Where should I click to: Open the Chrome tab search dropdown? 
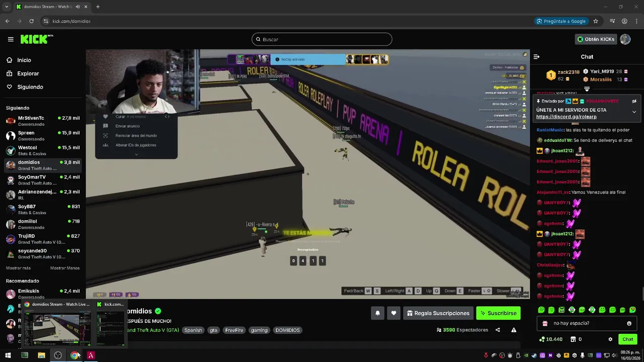7,7
